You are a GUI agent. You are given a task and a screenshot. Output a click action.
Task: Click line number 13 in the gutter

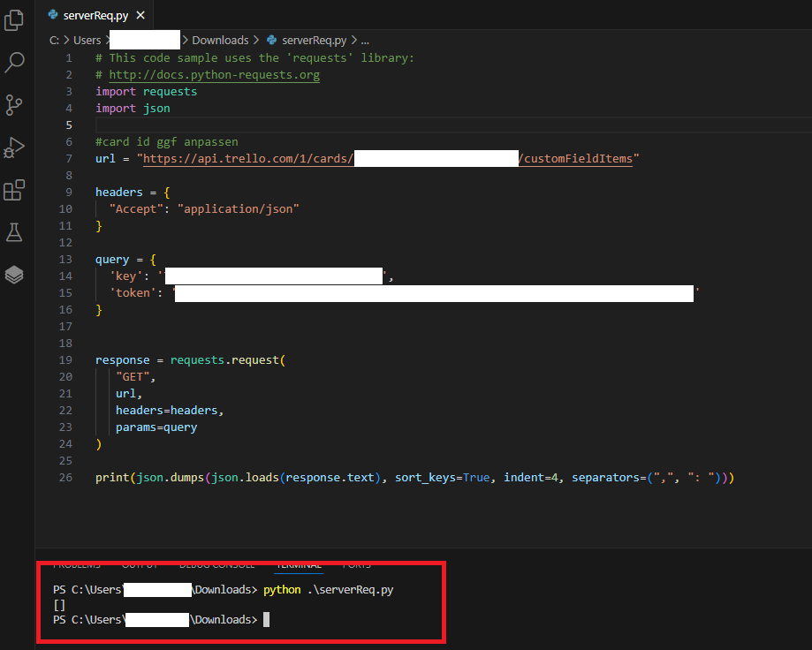click(x=65, y=260)
